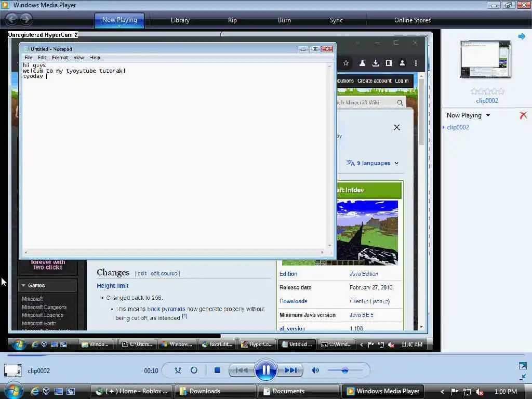
Task: Click the muted system volume tray icon
Action: point(480,392)
